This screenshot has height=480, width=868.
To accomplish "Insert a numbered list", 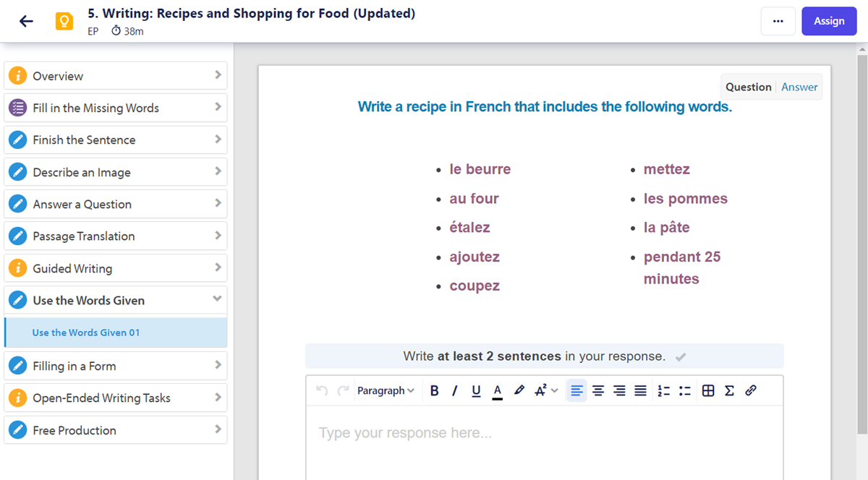I will (x=664, y=390).
